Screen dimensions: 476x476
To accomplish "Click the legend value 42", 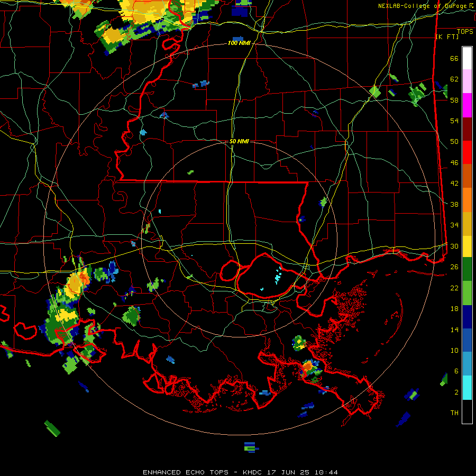I will [x=454, y=184].
